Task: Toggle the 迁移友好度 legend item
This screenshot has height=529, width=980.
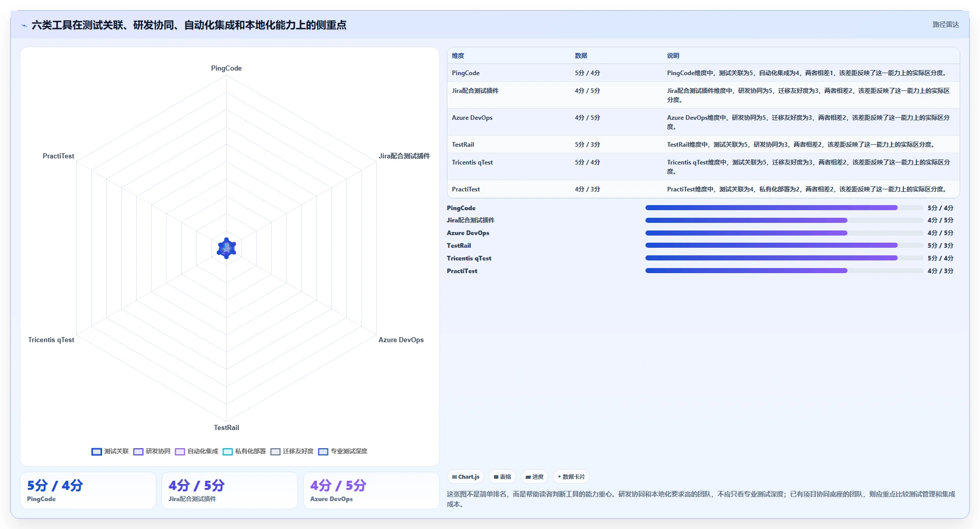Action: click(292, 451)
